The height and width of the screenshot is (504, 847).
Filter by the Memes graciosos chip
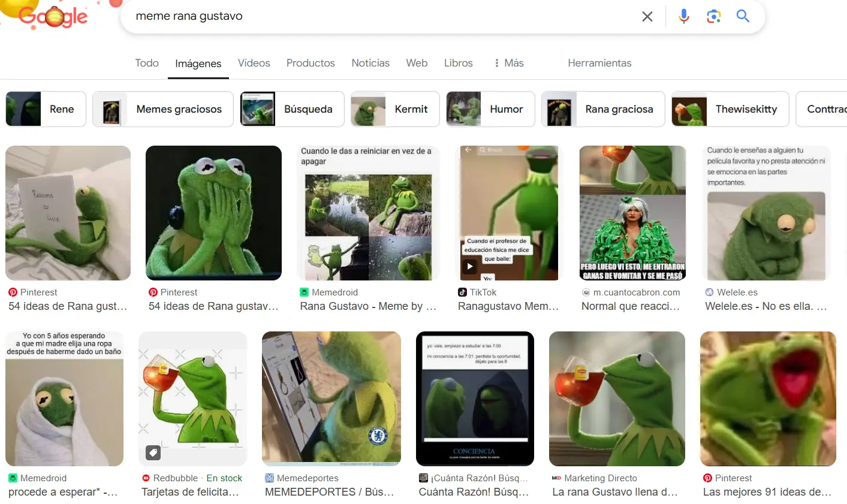(163, 109)
